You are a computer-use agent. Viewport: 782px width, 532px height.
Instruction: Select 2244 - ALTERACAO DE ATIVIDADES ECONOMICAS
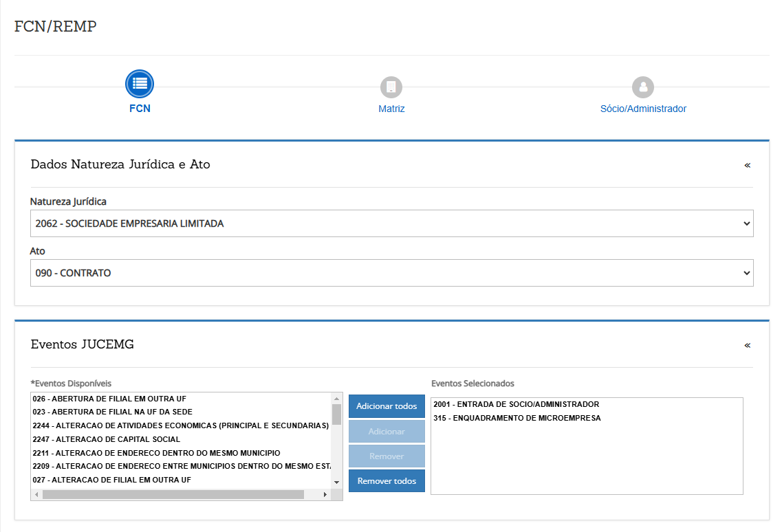(181, 425)
